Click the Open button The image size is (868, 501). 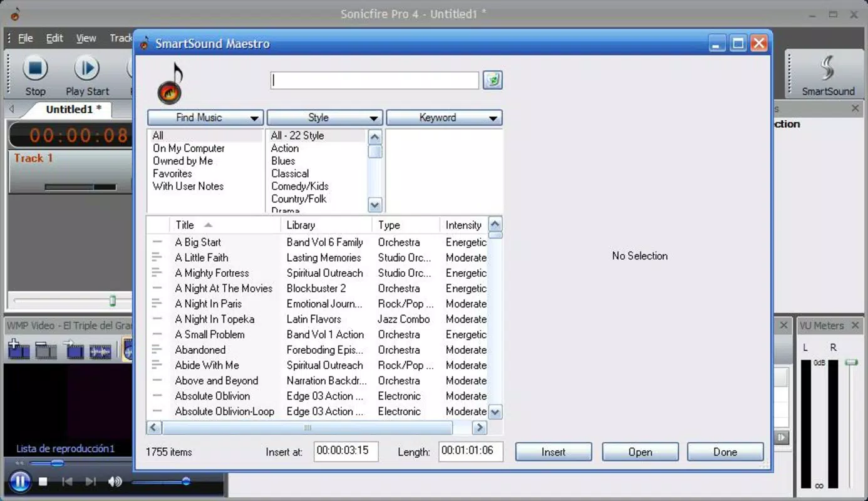pos(640,452)
